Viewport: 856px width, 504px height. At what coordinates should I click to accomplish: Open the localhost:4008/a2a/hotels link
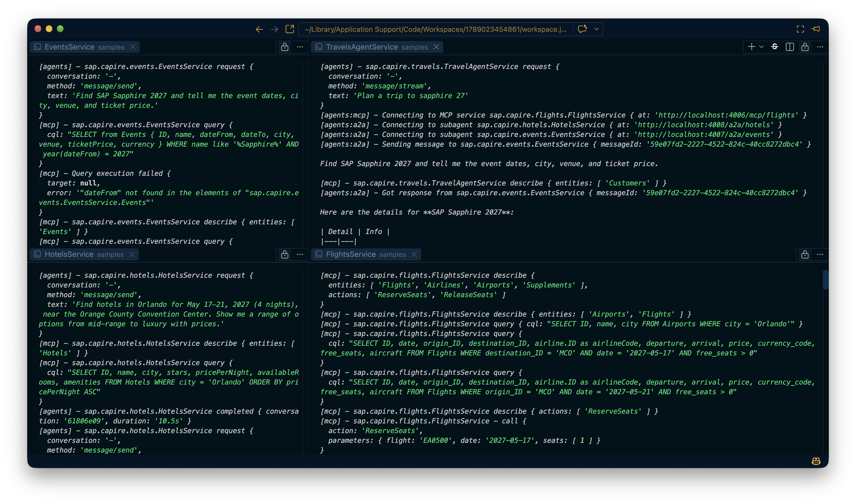pos(704,125)
